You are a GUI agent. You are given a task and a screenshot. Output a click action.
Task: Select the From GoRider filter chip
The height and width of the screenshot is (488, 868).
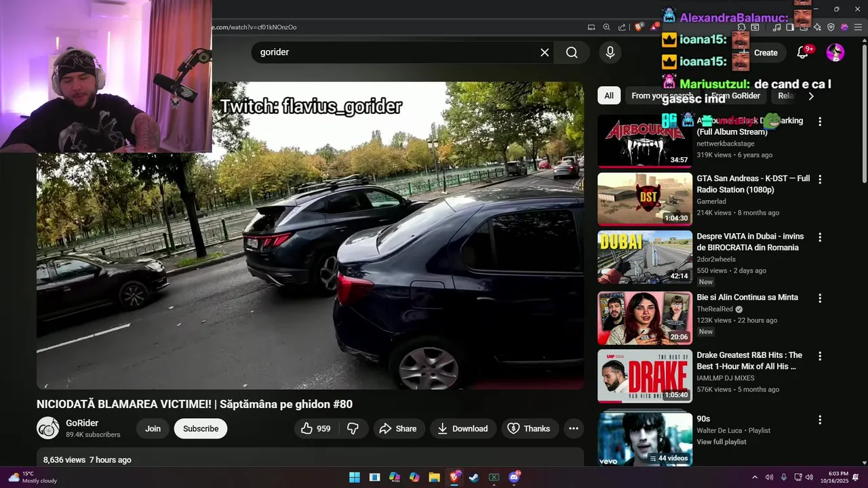point(736,96)
